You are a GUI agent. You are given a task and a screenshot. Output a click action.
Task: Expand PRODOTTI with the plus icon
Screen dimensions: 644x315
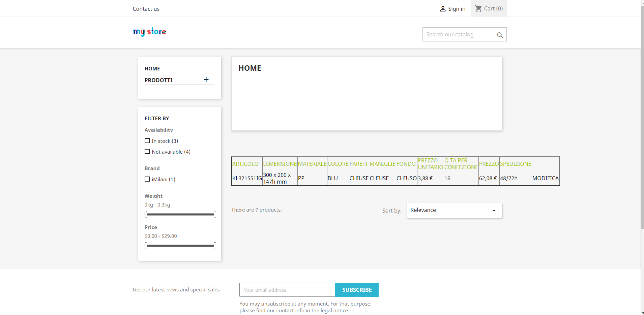(206, 80)
